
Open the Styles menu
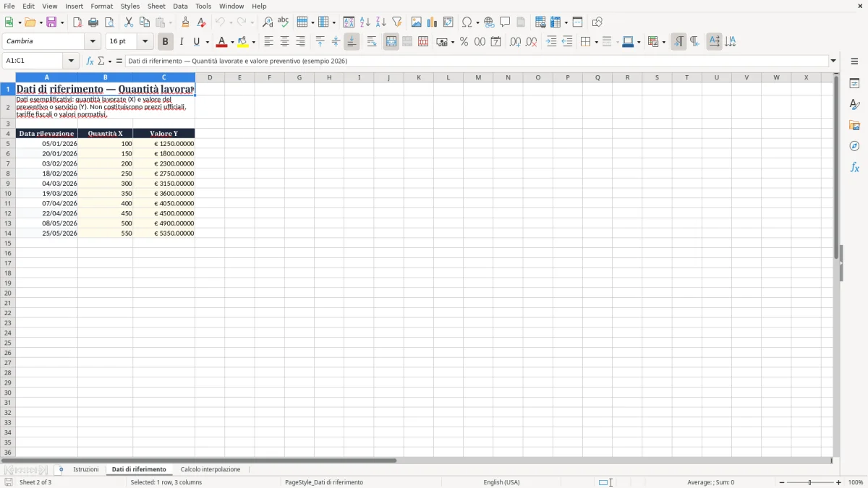[x=130, y=6]
